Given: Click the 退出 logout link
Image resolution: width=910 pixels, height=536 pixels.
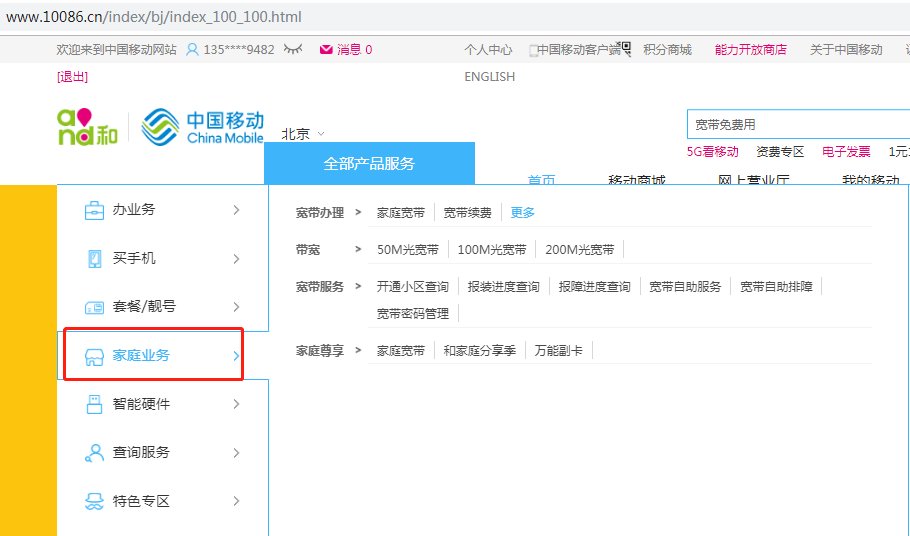Looking at the screenshot, I should point(73,77).
